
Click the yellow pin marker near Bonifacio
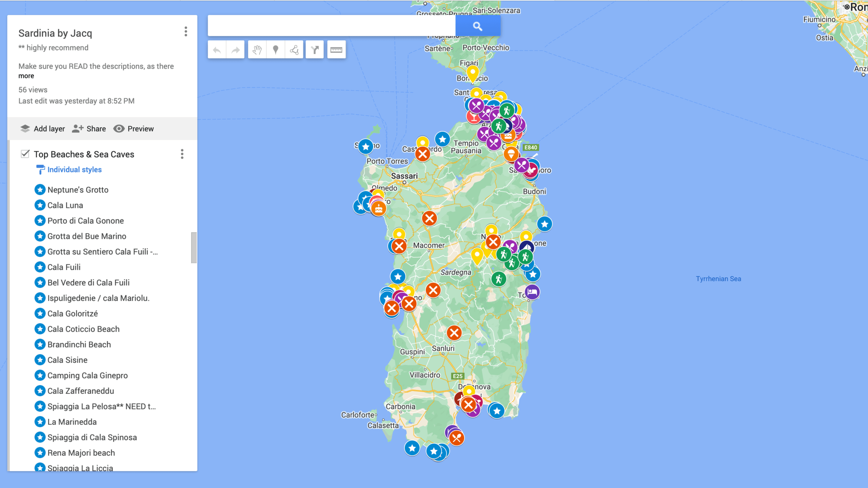(473, 74)
